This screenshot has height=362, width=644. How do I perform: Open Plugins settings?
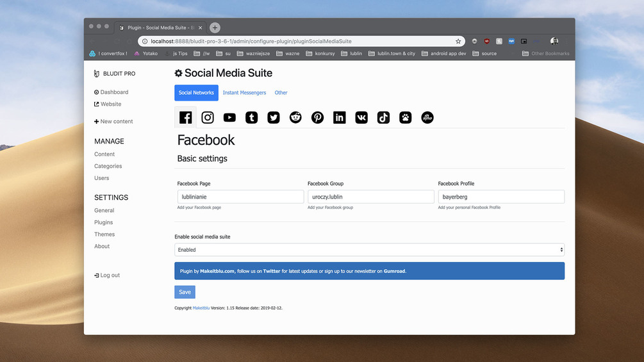[x=104, y=222]
